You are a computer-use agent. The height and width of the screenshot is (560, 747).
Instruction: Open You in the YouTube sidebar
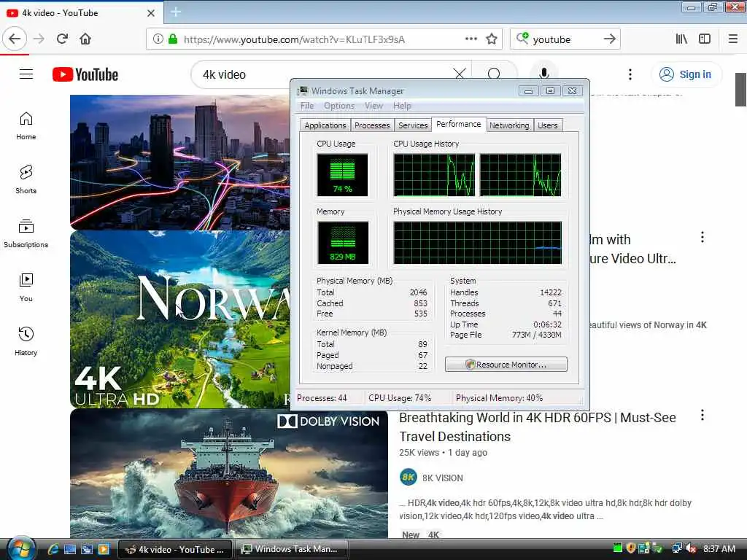point(26,287)
